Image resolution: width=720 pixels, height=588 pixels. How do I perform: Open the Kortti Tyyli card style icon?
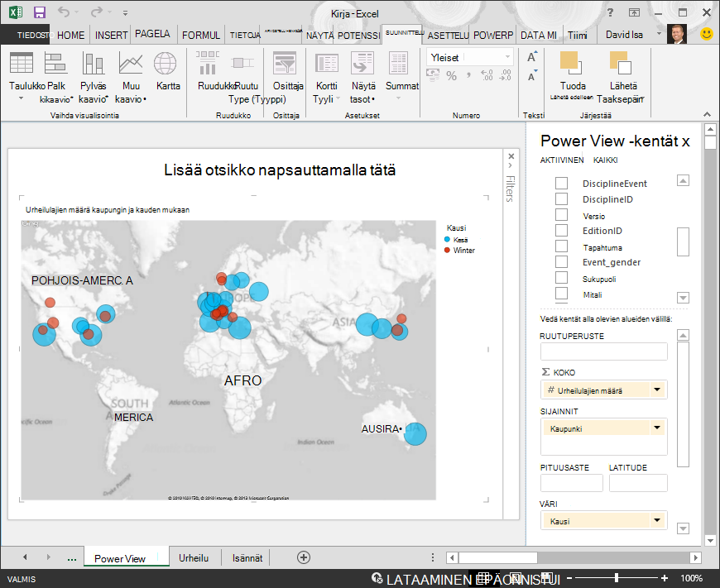coord(326,63)
